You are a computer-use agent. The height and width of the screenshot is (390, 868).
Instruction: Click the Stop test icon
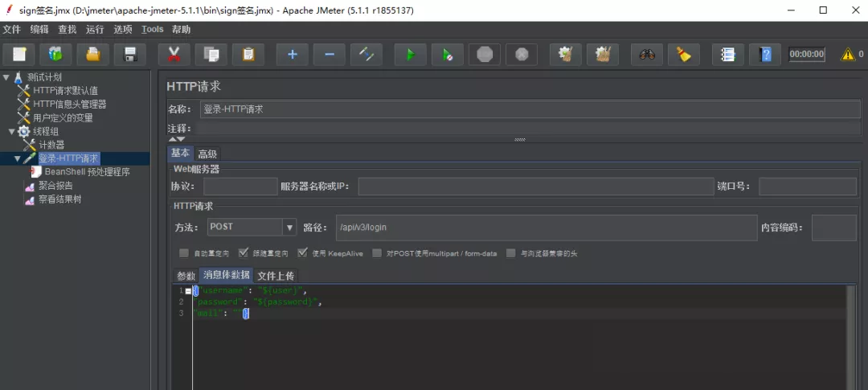pyautogui.click(x=485, y=55)
